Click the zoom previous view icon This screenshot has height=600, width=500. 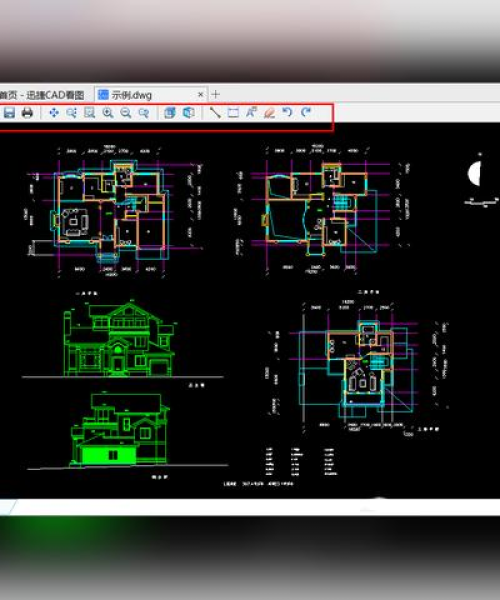click(144, 112)
